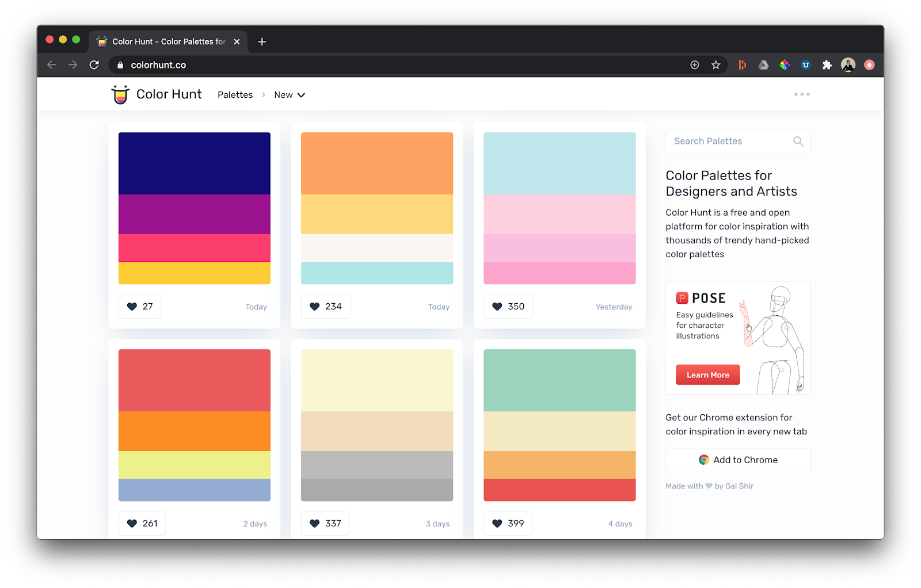
Task: Click "3 days" beside the 337 likes
Action: click(x=437, y=524)
